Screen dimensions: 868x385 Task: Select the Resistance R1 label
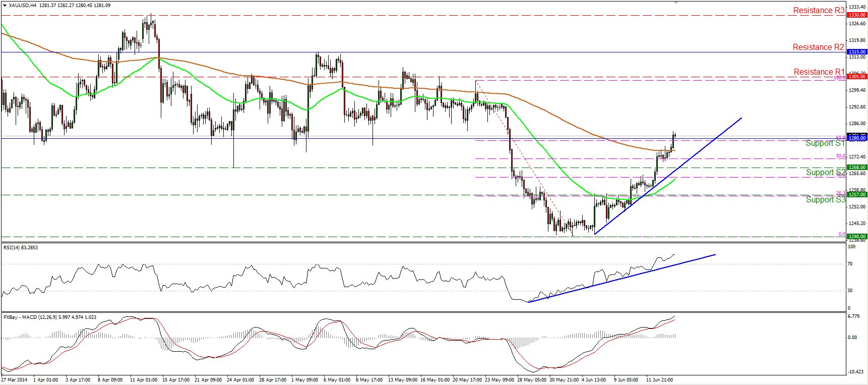click(819, 72)
